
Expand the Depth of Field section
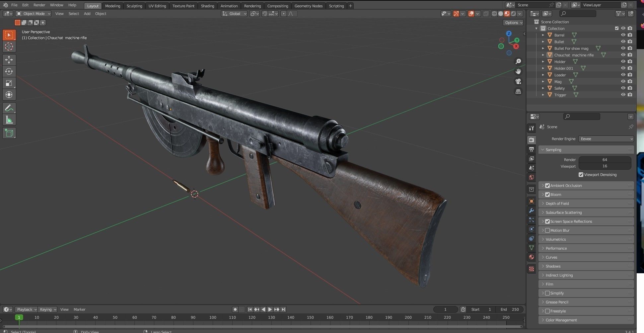543,203
